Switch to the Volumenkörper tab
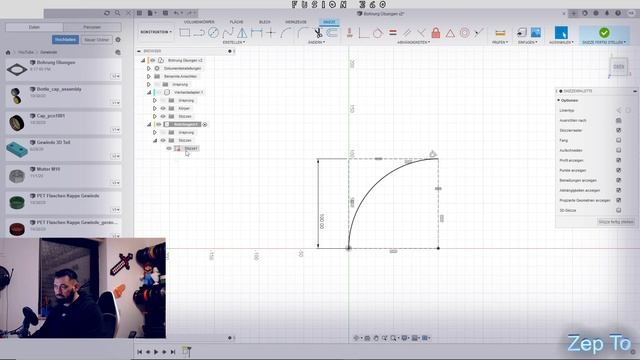 tap(199, 22)
